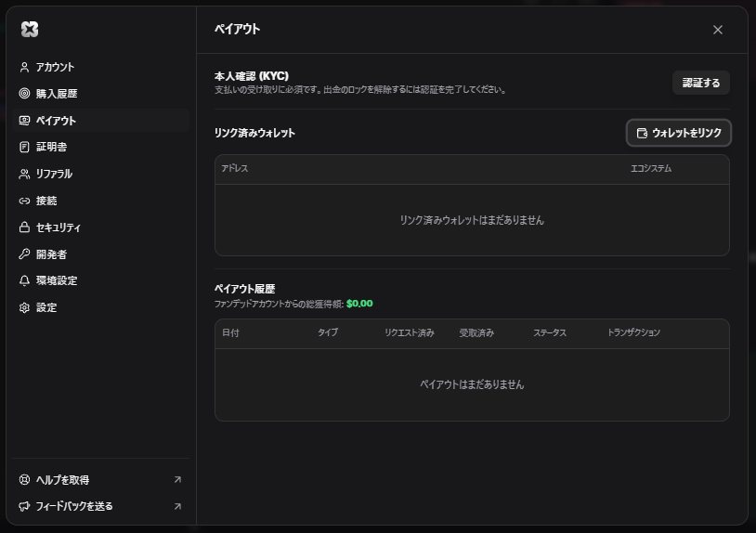The image size is (756, 533).
Task: Select ペイアウト in the sidebar
Action: [100, 121]
